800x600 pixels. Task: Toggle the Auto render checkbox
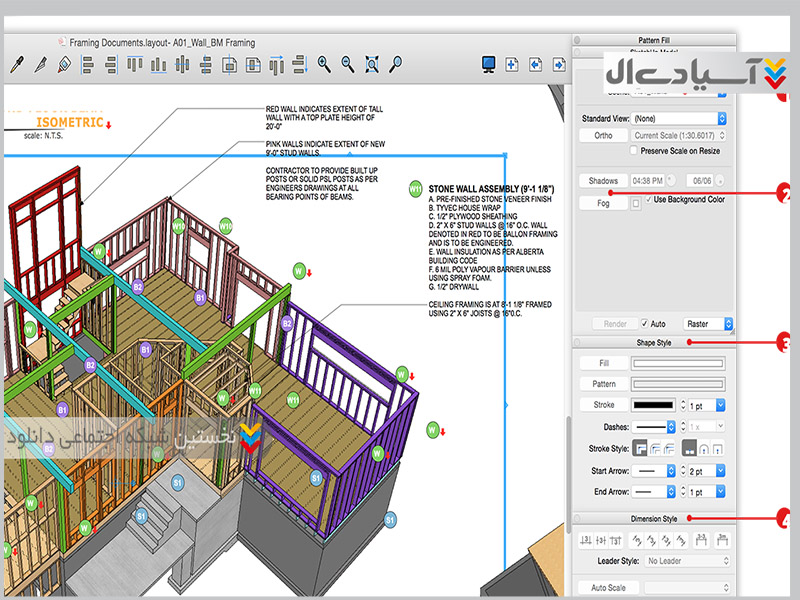(x=645, y=324)
